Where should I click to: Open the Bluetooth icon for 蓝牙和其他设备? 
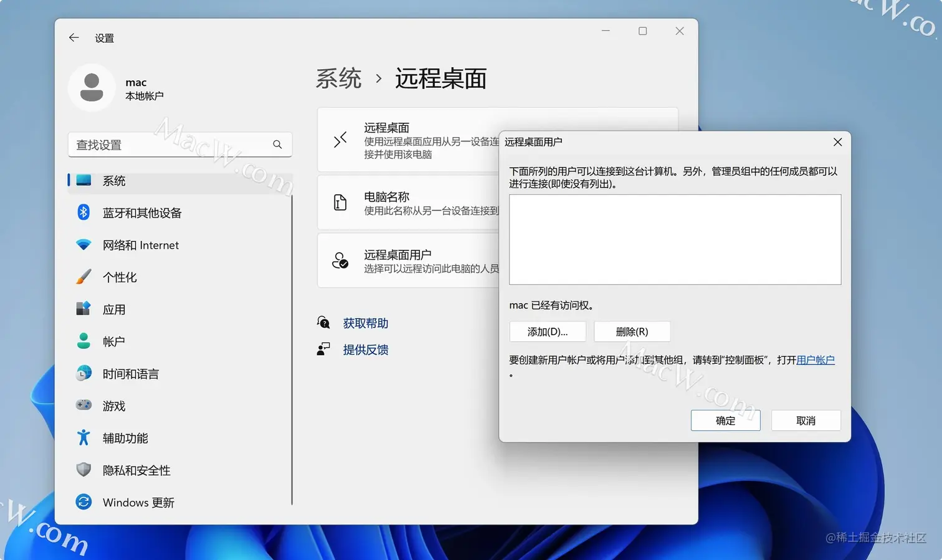coord(83,212)
